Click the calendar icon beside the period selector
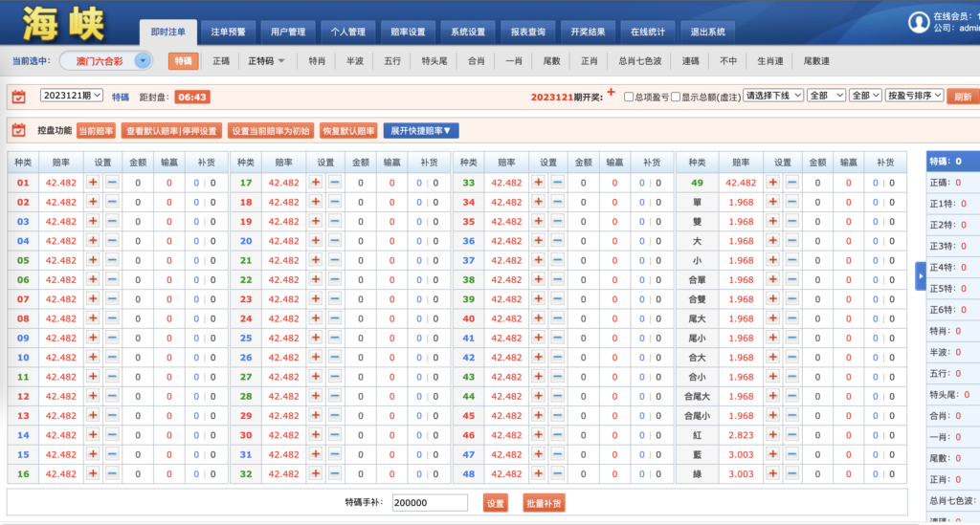980x525 pixels. 18,97
